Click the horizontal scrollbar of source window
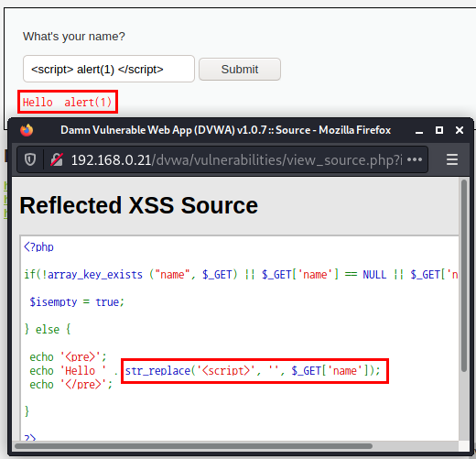 [x=193, y=446]
